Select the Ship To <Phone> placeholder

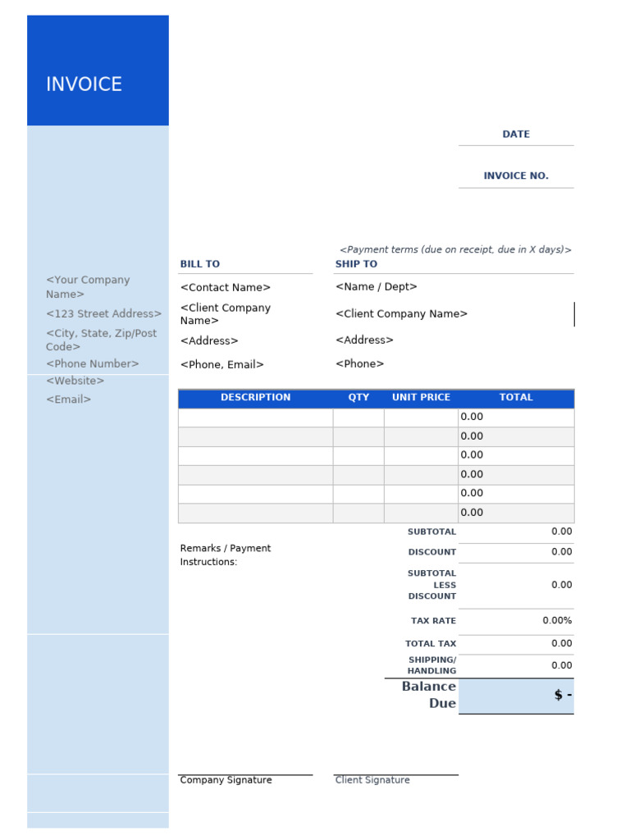pyautogui.click(x=359, y=363)
